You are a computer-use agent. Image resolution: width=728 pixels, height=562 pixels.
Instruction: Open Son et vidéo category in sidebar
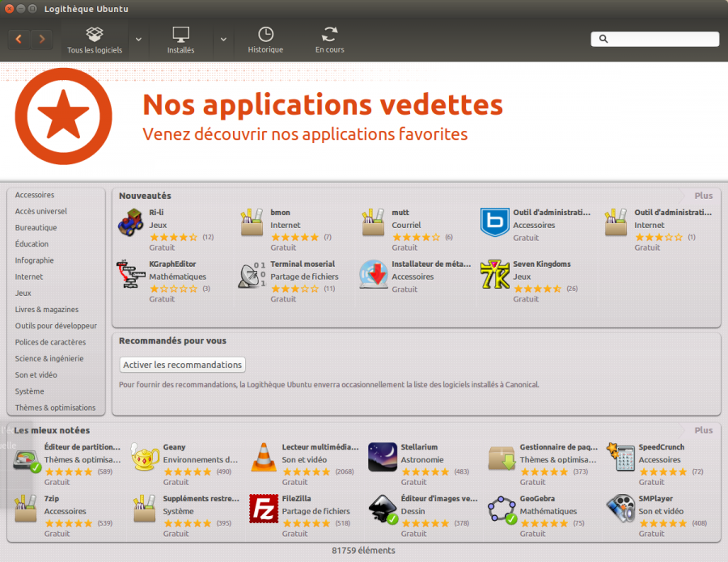[x=36, y=375]
